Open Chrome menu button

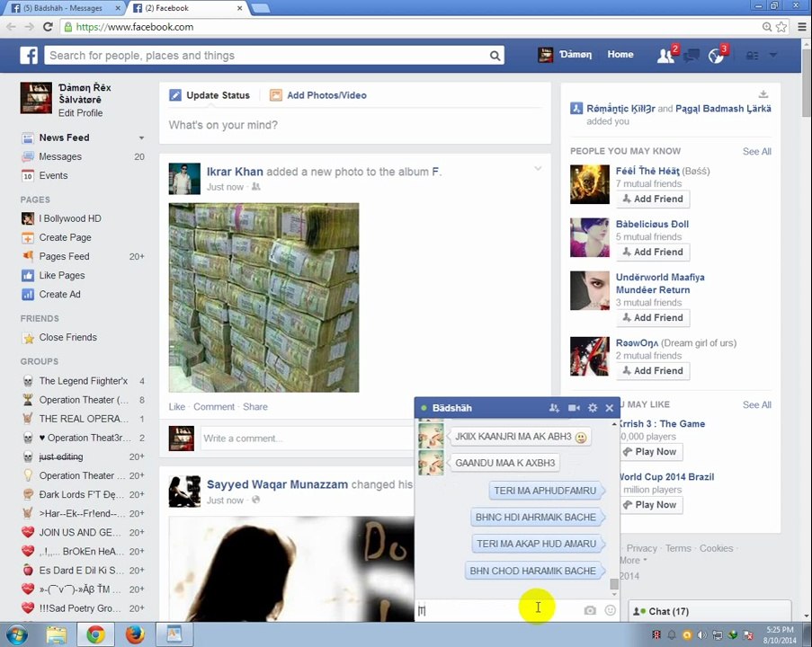801,27
